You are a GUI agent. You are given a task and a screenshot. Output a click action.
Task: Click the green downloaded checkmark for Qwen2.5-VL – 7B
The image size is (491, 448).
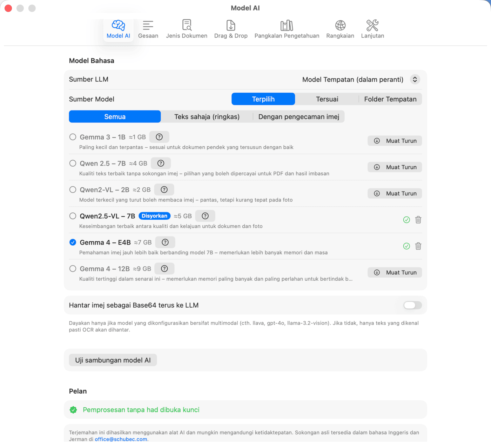[x=406, y=220]
